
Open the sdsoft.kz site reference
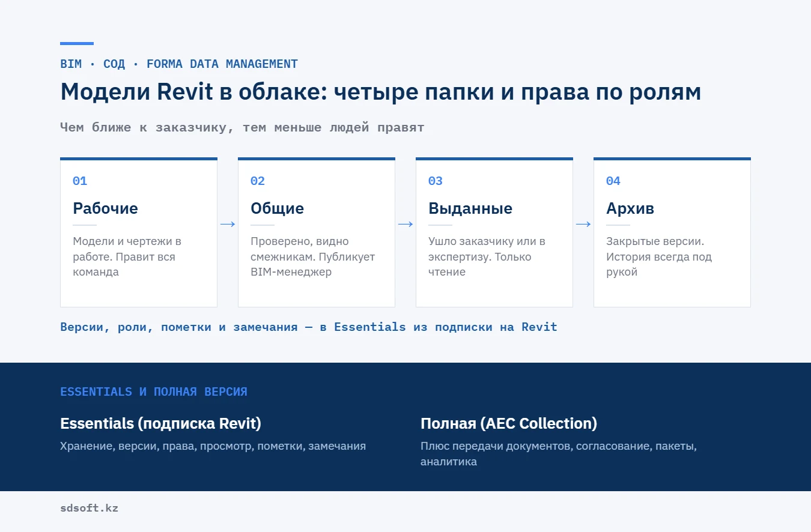click(89, 508)
